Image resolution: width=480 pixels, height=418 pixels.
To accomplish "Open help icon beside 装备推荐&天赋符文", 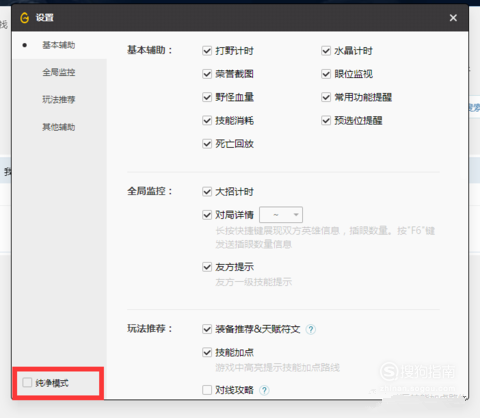I will 311,329.
